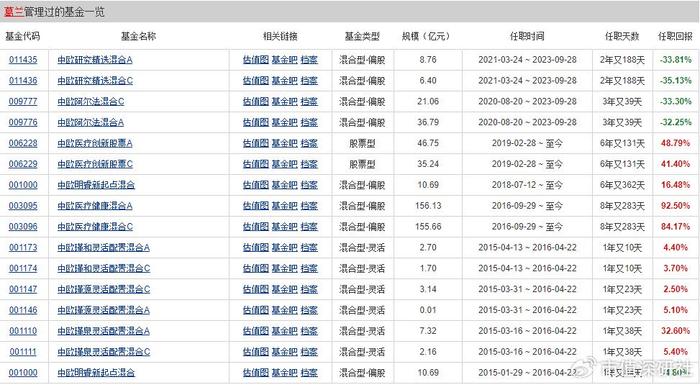Select the -35.13% tenure return value
Viewport: 700px width, 385px height.
(x=675, y=81)
